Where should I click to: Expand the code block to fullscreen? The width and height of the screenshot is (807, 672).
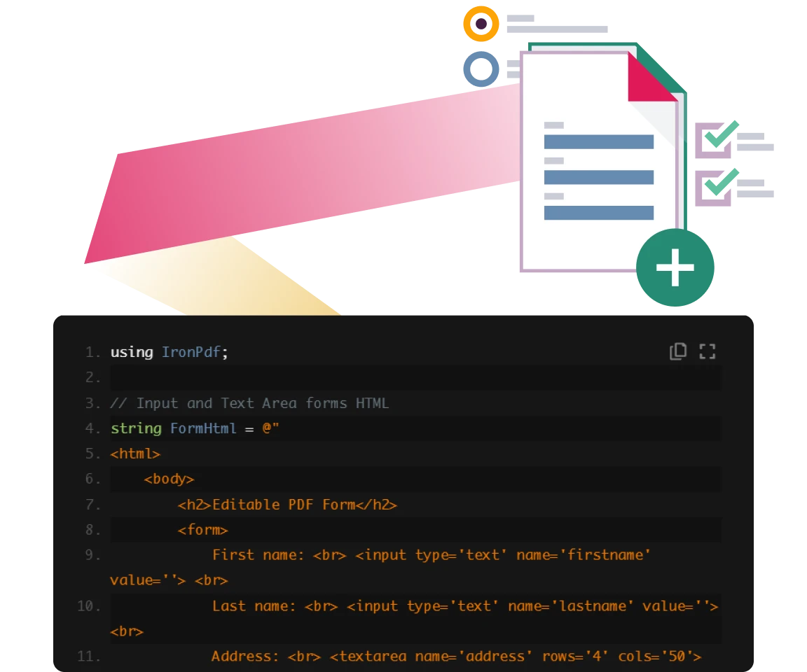coord(707,351)
